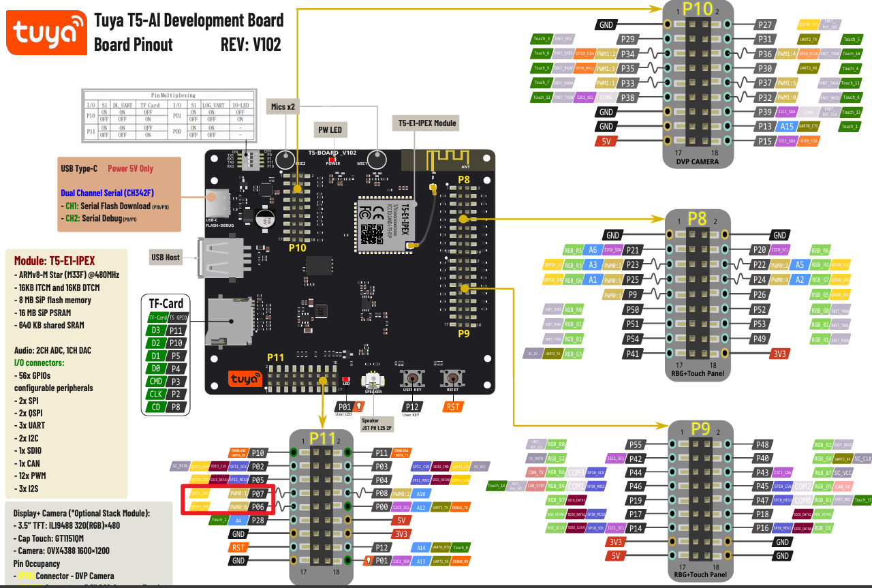The image size is (872, 588).
Task: Click the green 'Touch_3' tag
Action: 542,39
